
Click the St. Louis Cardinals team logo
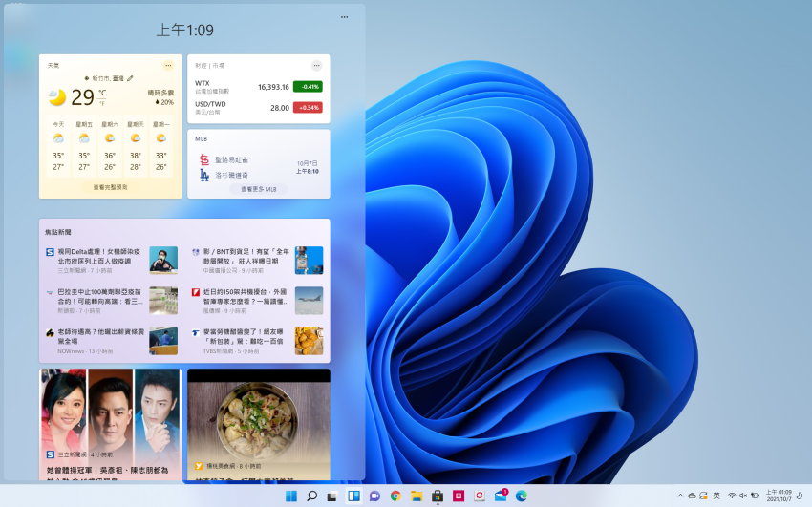click(x=204, y=159)
